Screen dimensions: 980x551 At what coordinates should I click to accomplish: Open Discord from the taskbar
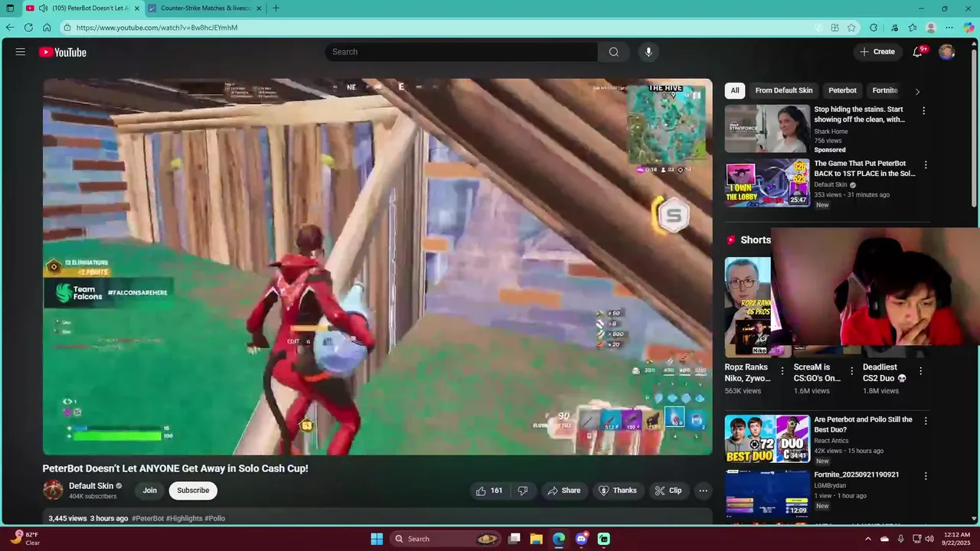tap(581, 539)
